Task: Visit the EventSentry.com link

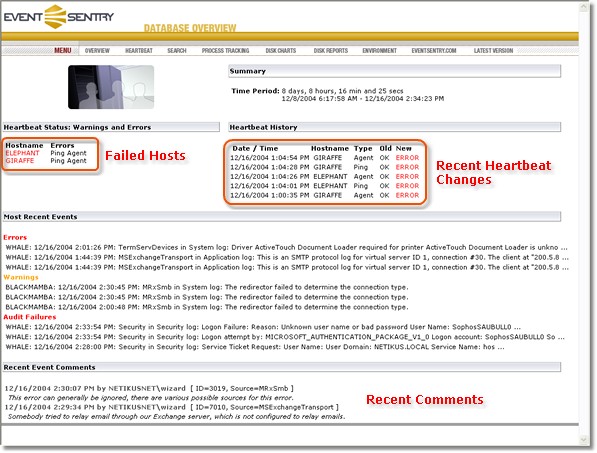Action: tap(434, 51)
